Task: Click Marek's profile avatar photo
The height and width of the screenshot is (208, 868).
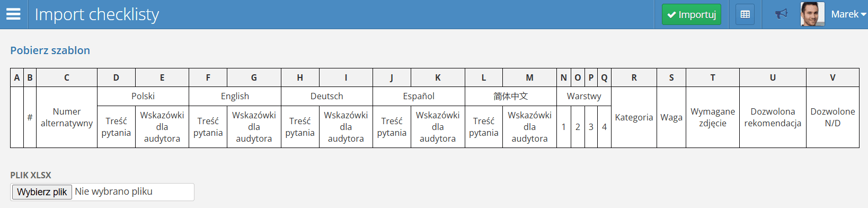Action: 812,14
